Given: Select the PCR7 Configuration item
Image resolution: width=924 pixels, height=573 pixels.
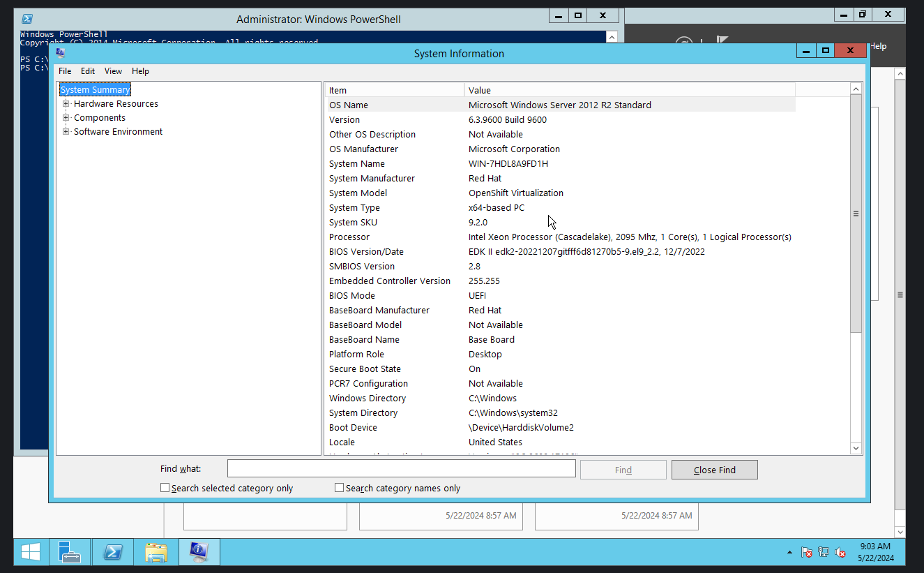Looking at the screenshot, I should (368, 383).
